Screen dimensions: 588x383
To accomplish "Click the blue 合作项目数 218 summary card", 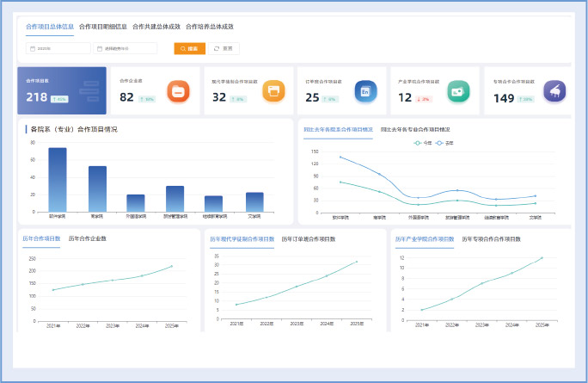I will pyautogui.click(x=62, y=91).
